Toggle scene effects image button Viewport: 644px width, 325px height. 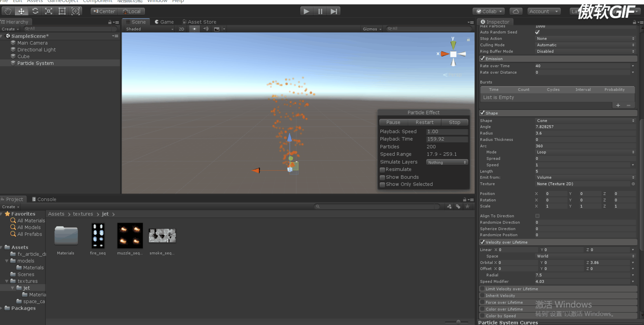pos(217,29)
